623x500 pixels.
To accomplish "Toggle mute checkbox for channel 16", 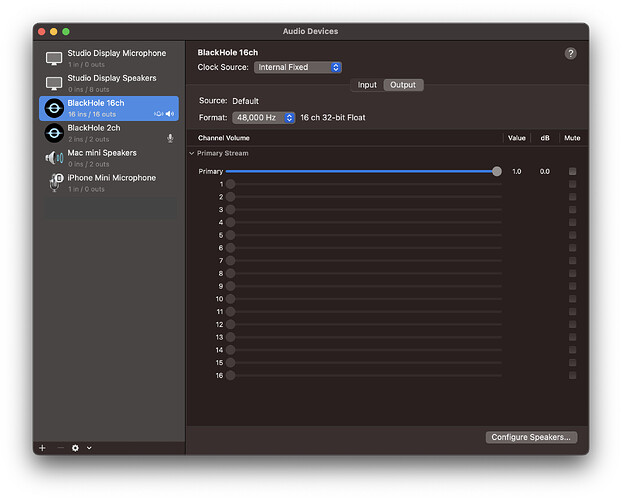I will 572,375.
